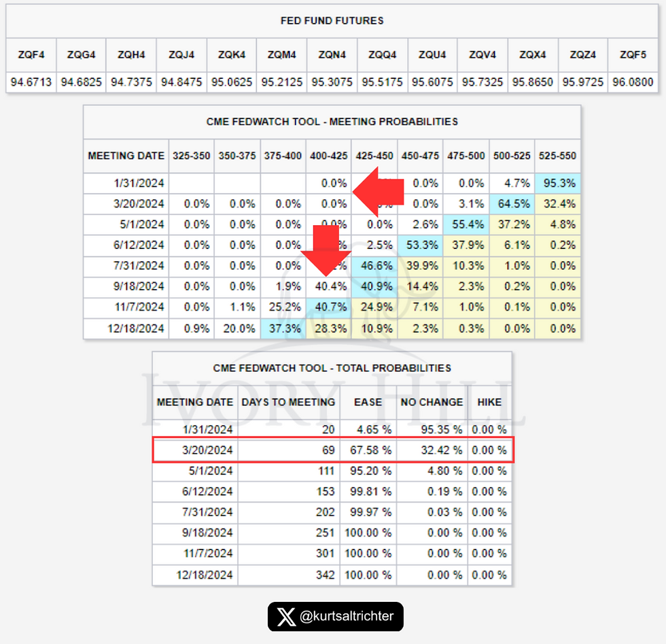Select the DAYS TO MEETING column header
666x644 pixels.
[288, 402]
